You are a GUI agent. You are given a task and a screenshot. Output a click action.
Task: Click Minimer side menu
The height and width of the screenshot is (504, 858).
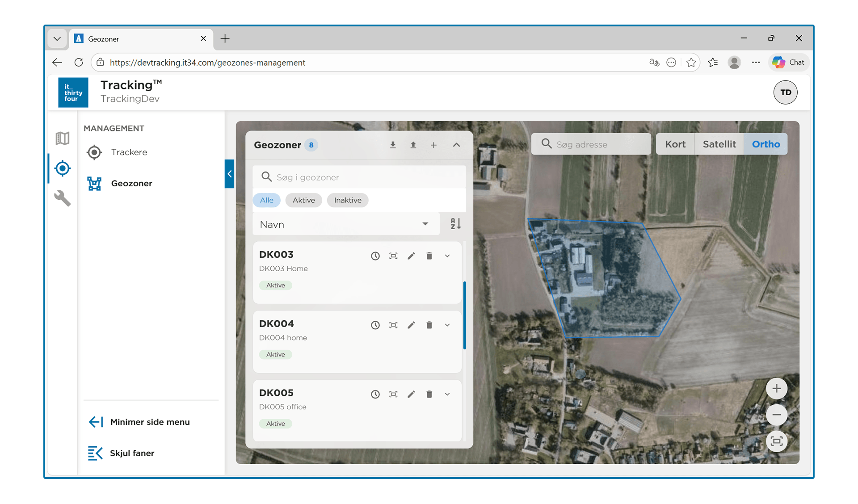coord(150,422)
